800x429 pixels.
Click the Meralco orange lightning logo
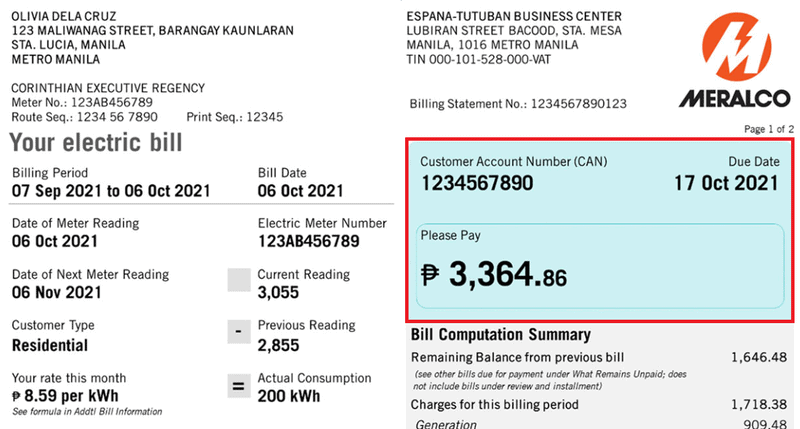point(736,46)
